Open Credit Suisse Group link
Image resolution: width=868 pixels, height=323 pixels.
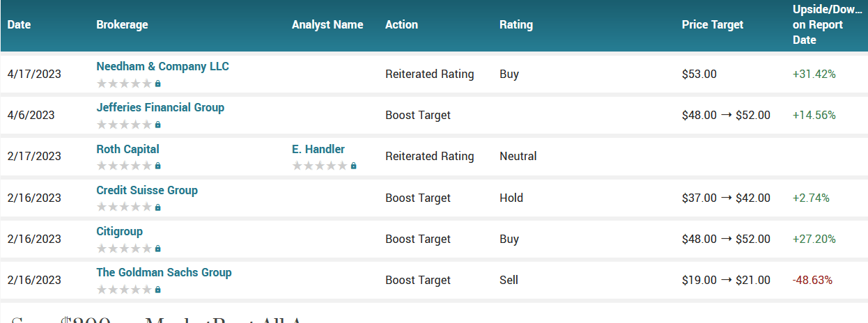(147, 190)
